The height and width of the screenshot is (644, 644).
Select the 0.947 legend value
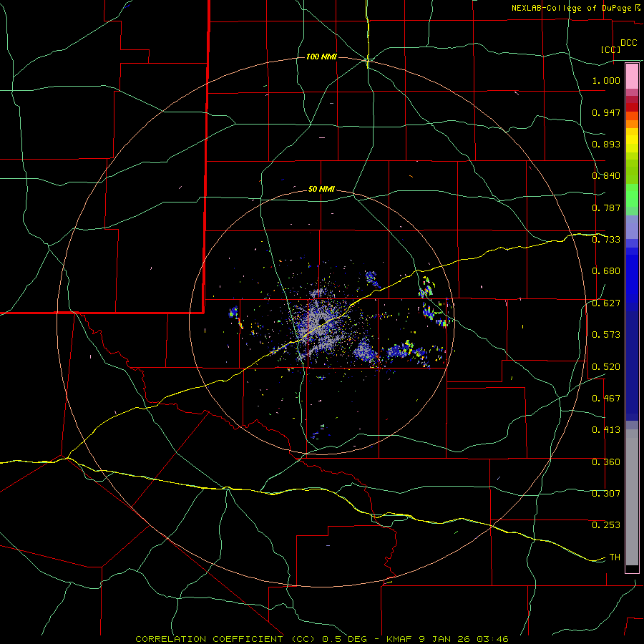coord(606,112)
